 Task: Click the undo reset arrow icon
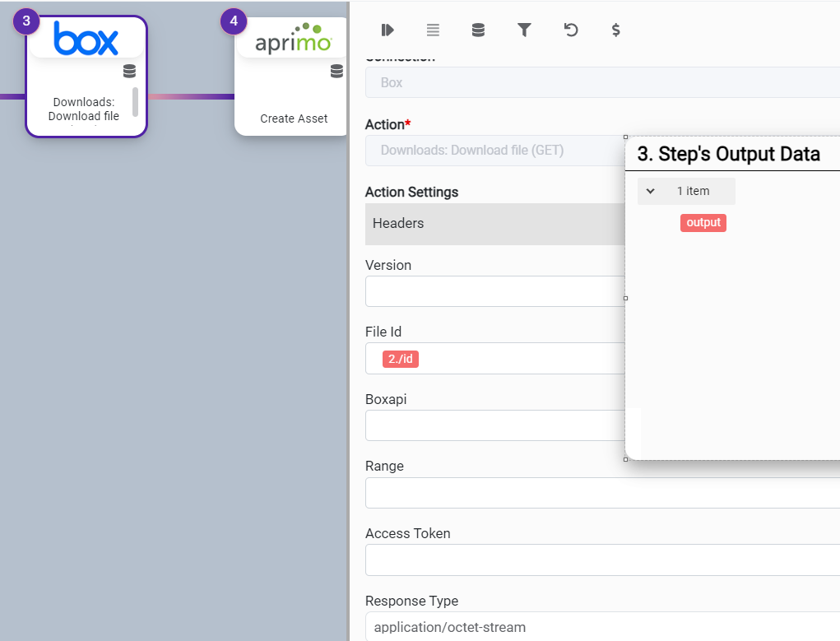(x=570, y=30)
